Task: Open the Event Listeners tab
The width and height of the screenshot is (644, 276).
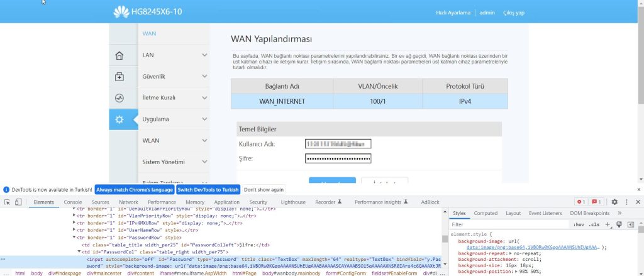Action: click(x=545, y=213)
